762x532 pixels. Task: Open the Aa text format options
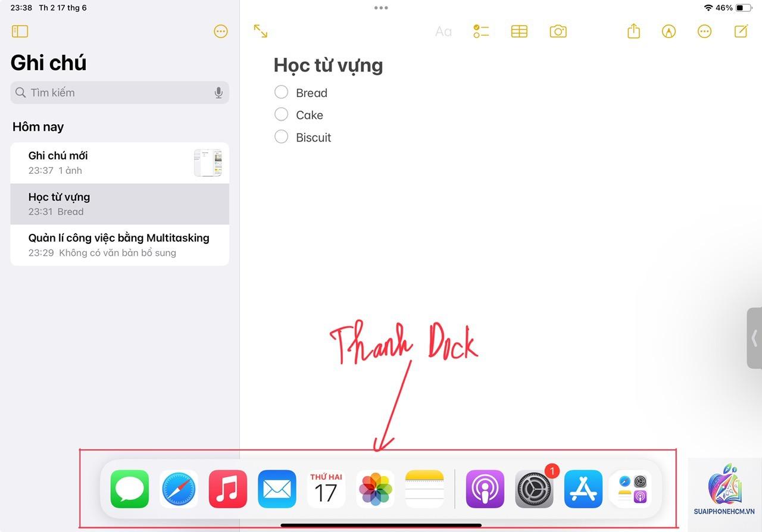coord(444,32)
